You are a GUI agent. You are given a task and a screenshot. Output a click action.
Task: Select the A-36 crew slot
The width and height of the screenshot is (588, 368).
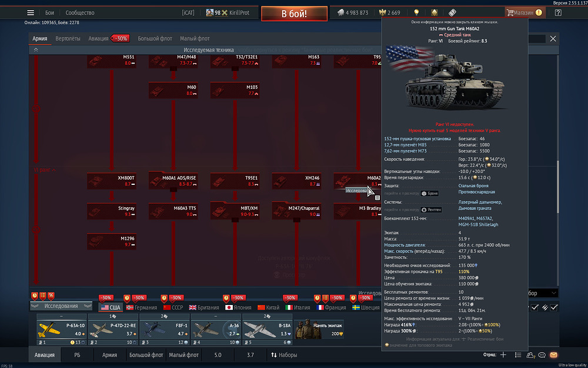[216, 329]
